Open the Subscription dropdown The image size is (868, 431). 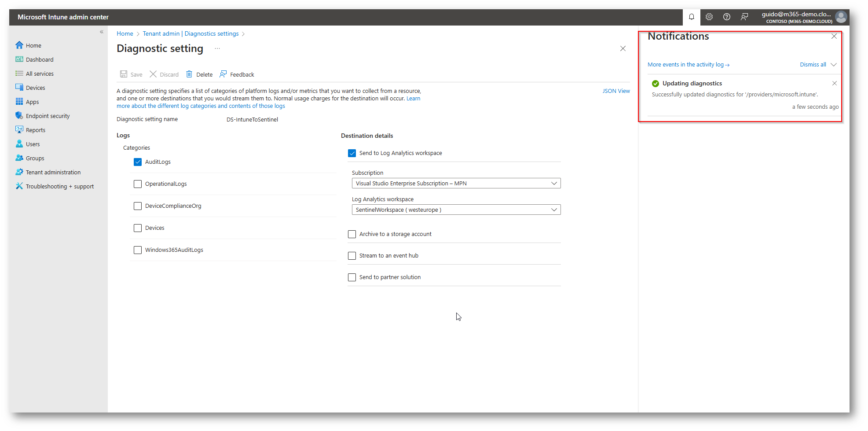click(456, 183)
